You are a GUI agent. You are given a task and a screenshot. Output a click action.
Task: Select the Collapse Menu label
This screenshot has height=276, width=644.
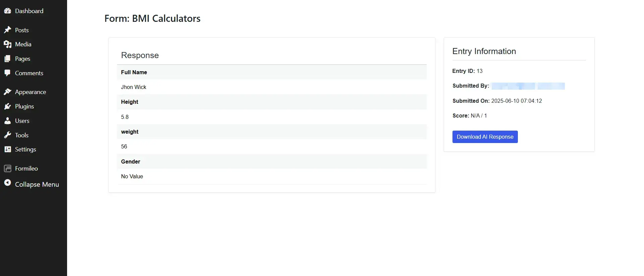point(37,184)
